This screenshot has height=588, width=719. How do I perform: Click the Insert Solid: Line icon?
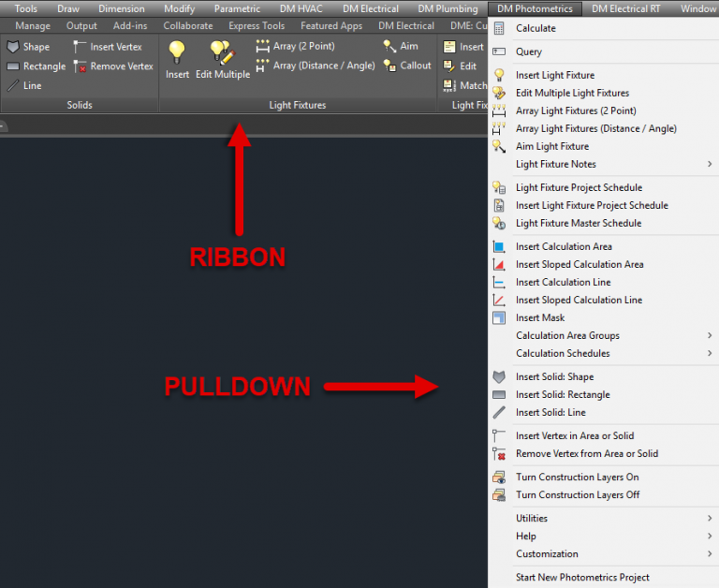(x=499, y=413)
